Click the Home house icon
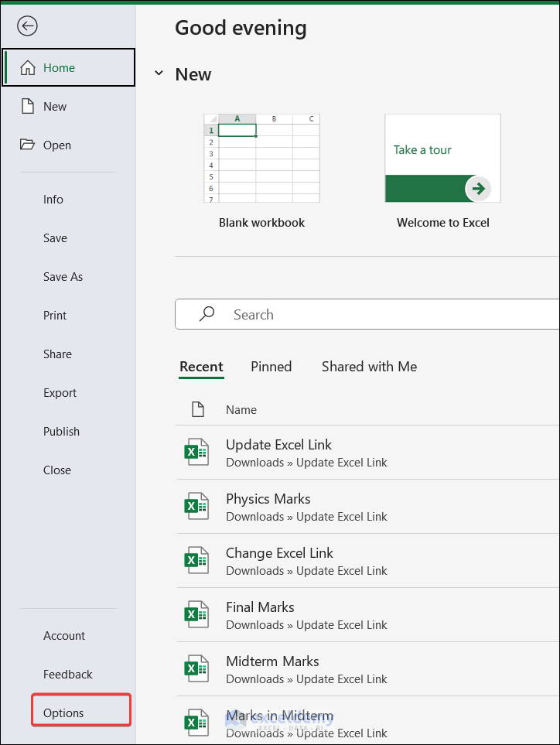The width and height of the screenshot is (560, 745). pyautogui.click(x=28, y=68)
